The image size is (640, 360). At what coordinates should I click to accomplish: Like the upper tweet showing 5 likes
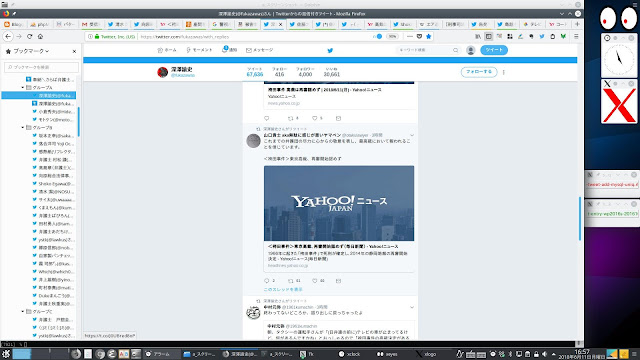(315, 118)
